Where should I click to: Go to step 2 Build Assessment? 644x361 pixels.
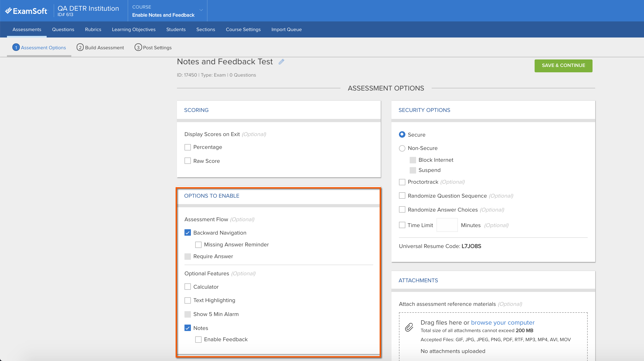[100, 47]
